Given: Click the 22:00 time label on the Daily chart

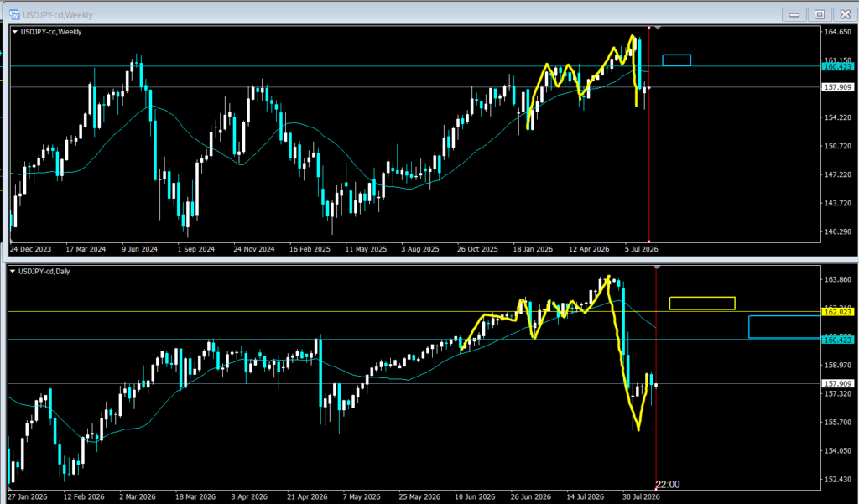Looking at the screenshot, I should click(668, 484).
